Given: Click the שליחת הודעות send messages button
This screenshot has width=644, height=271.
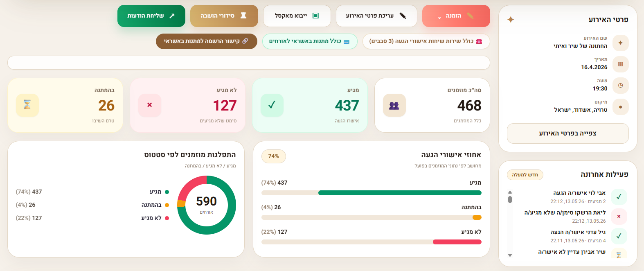Looking at the screenshot, I should [x=151, y=16].
